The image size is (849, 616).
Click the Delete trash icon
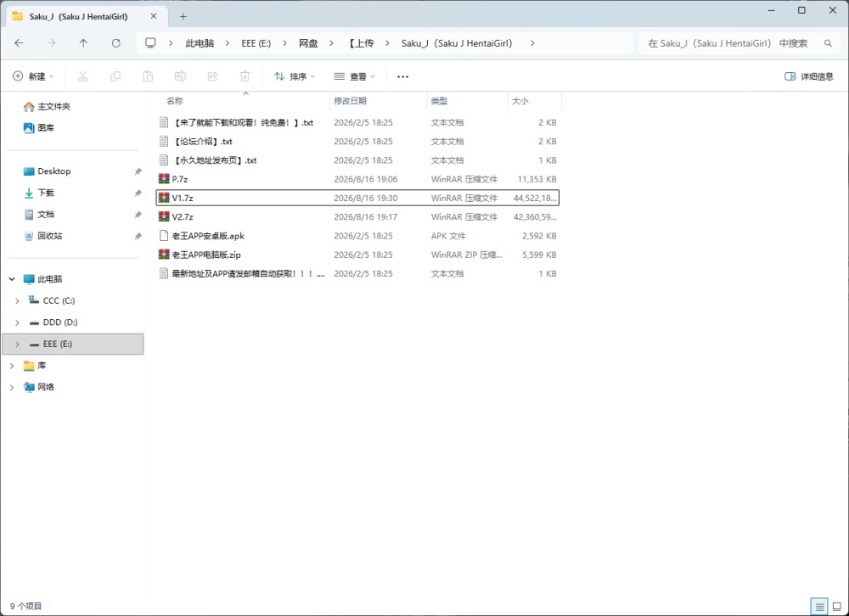(245, 76)
